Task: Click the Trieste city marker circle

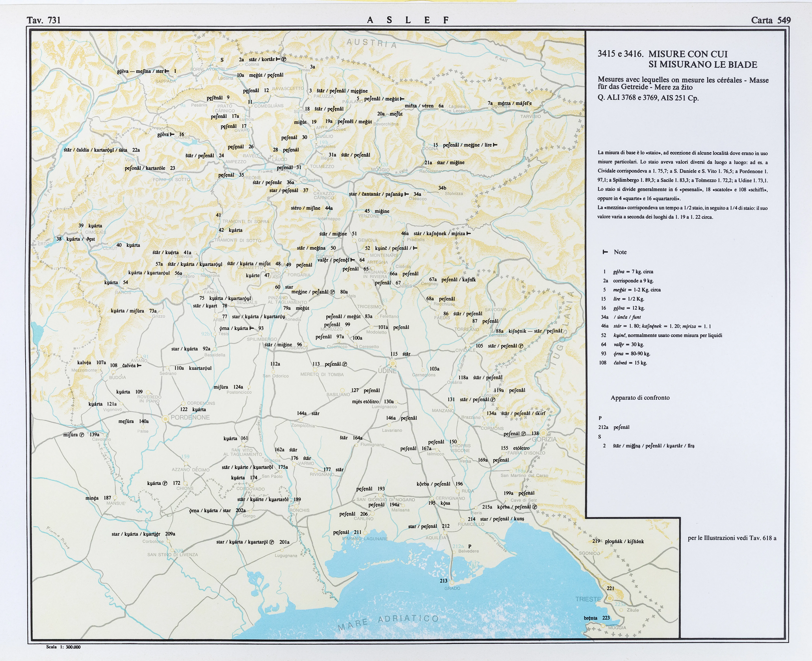Action: tap(610, 598)
